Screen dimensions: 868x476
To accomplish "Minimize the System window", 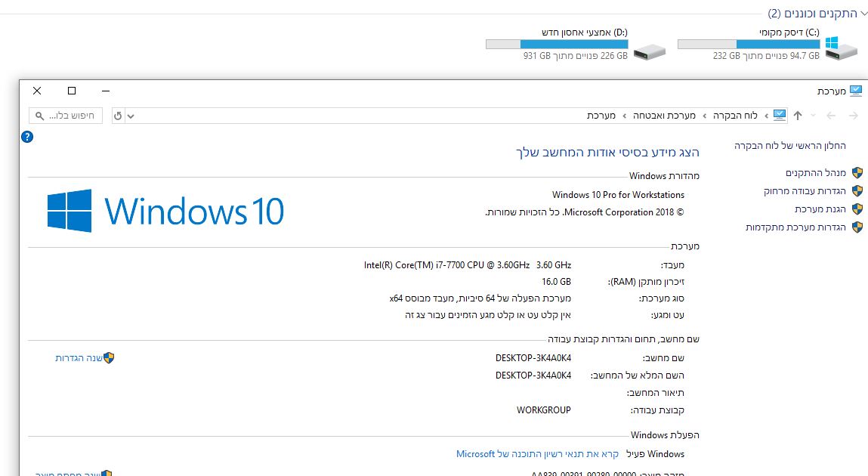I will pos(106,91).
